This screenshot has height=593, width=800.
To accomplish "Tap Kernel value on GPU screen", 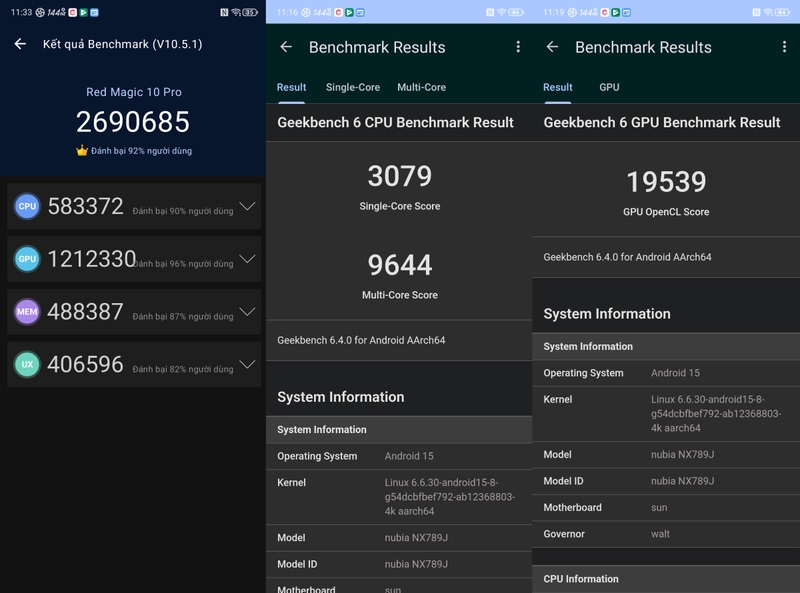I will coord(716,414).
